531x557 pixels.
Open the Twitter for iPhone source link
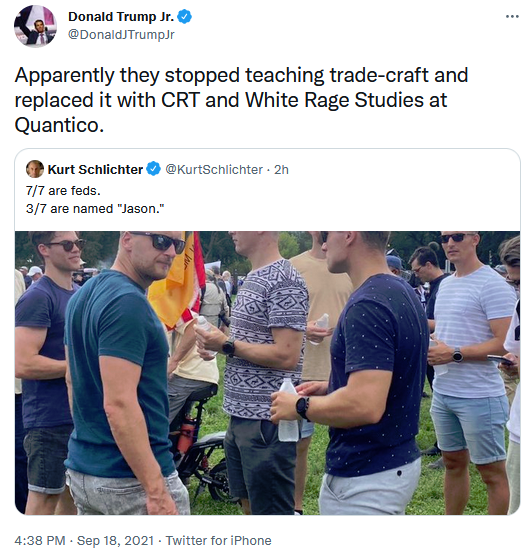(x=218, y=540)
